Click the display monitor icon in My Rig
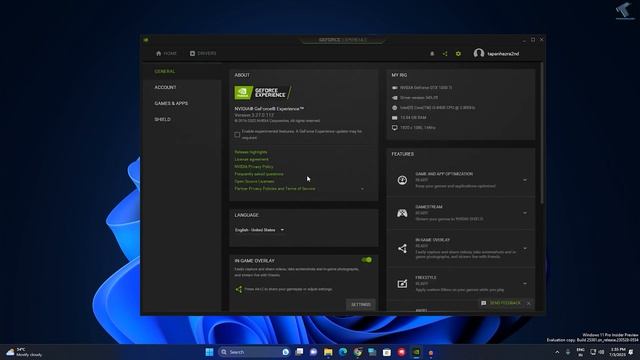The image size is (640, 360). 395,128
